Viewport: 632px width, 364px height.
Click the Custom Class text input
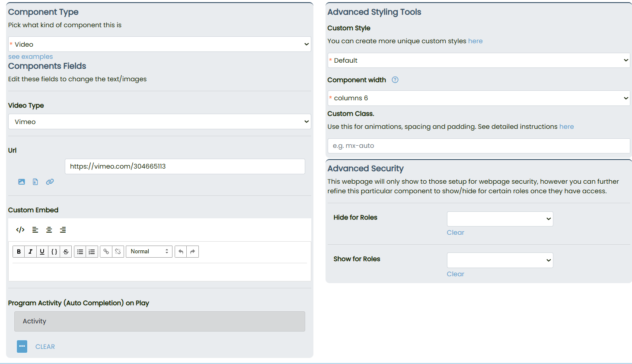[479, 146]
